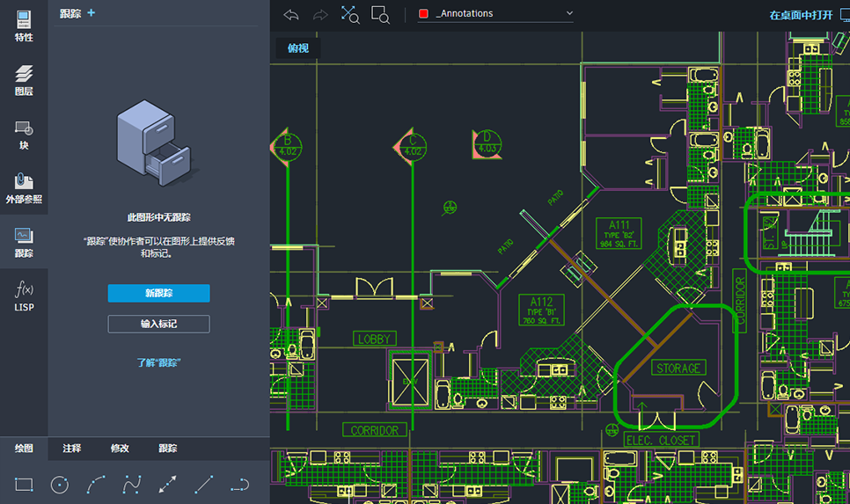The image size is (850, 504).
Task: Click the A111 unit label
Action: 619,234
